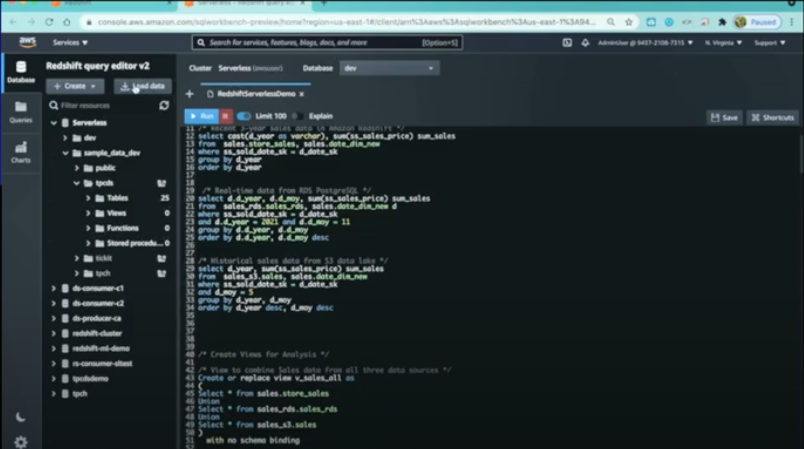Add a new editor tab with plus
The height and width of the screenshot is (449, 804).
click(x=190, y=94)
